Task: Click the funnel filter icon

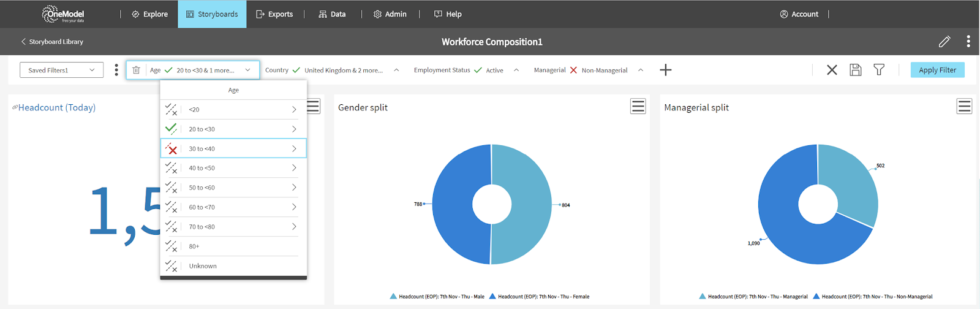Action: [x=879, y=70]
